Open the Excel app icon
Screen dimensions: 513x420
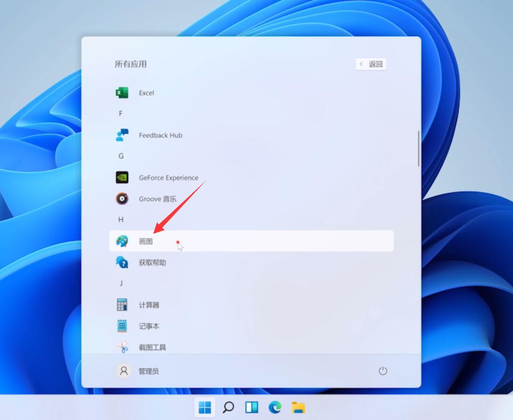(x=122, y=93)
